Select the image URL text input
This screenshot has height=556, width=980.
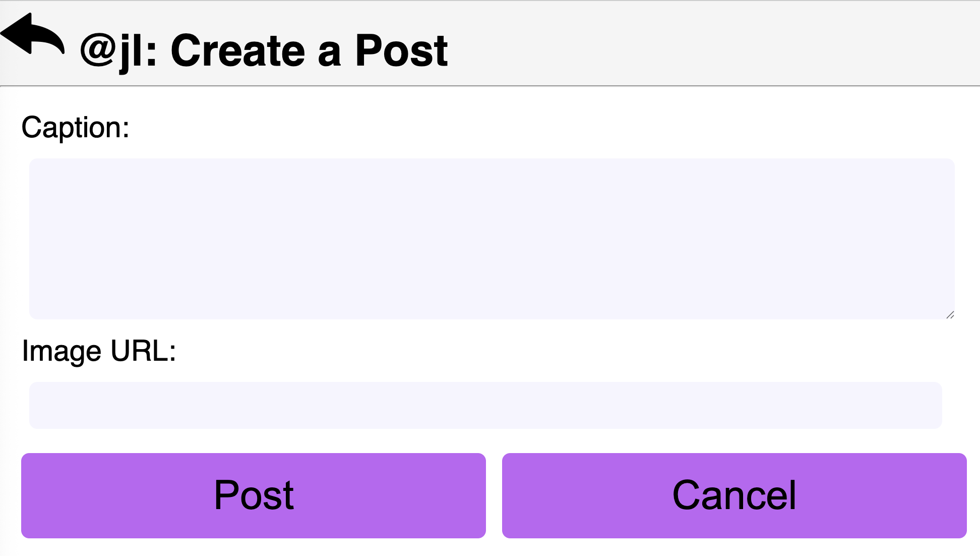point(485,405)
